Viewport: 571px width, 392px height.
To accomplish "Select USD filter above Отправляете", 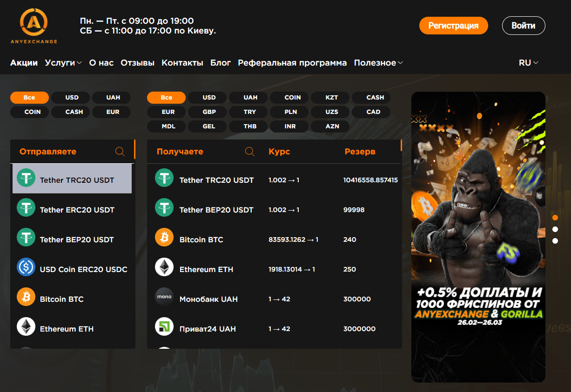I will coord(72,98).
